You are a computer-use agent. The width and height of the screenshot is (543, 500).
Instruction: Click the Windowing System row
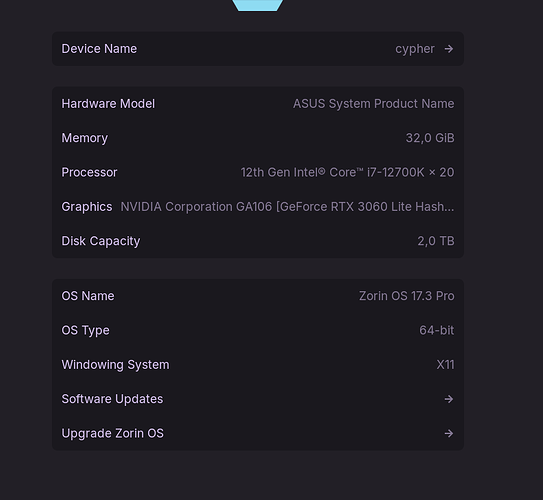258,365
